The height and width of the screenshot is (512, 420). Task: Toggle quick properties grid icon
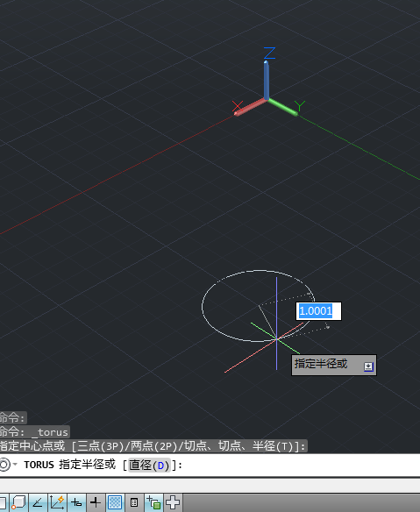134,502
